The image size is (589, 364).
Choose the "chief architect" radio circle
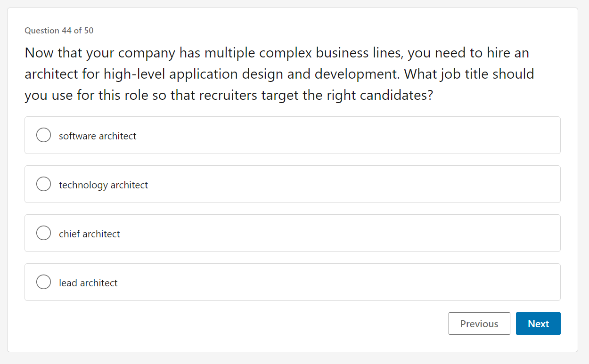pyautogui.click(x=43, y=233)
